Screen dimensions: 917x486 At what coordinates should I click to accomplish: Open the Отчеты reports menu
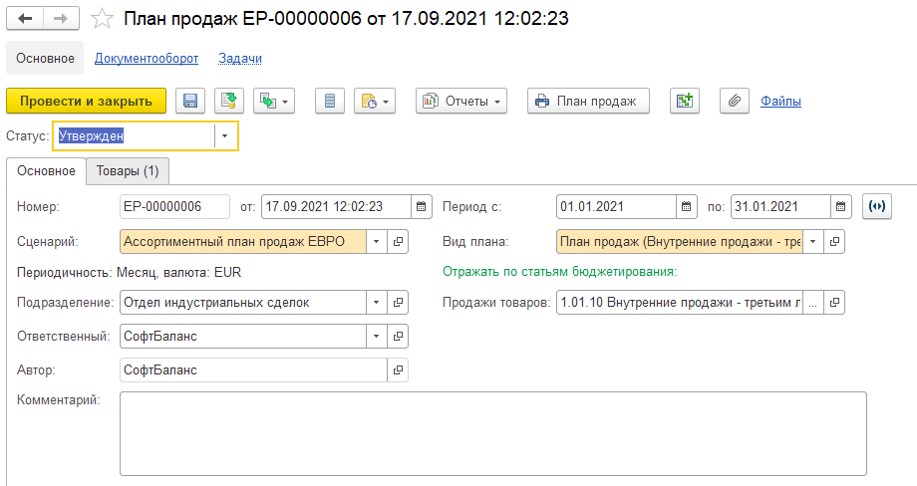[x=461, y=101]
